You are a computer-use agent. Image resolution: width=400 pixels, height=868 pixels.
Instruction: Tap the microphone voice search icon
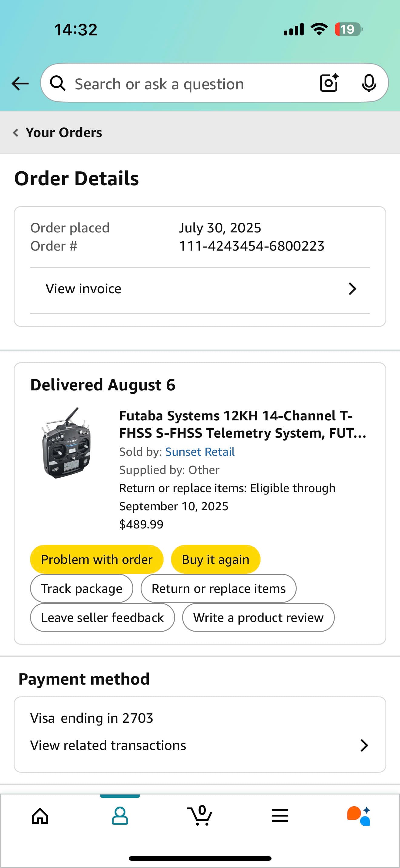[x=368, y=83]
